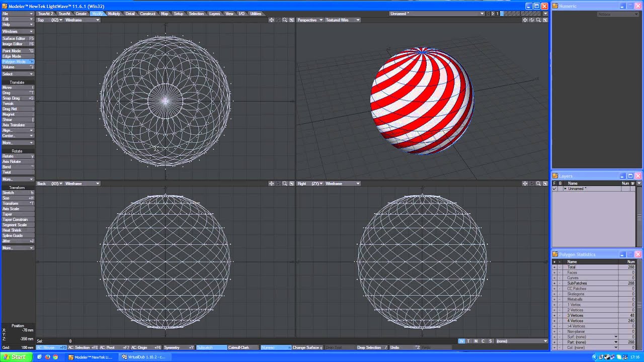Select the T selection-type button in status bar

click(468, 341)
